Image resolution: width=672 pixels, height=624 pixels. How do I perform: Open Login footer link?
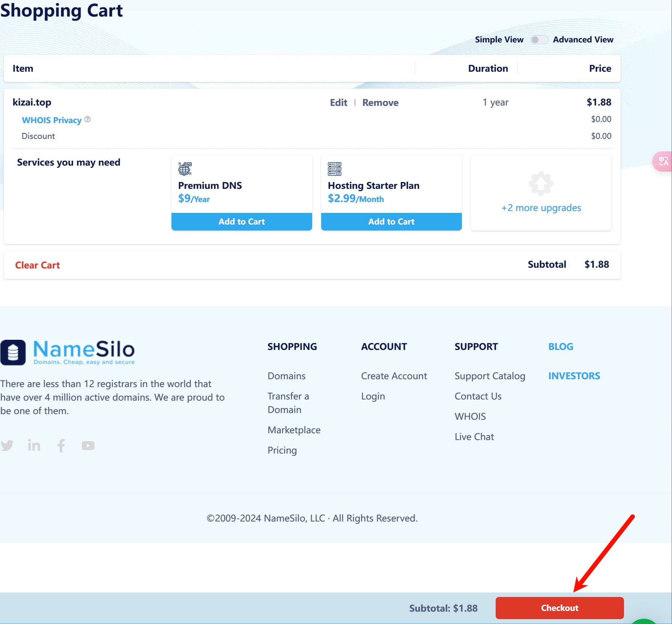[x=373, y=396]
